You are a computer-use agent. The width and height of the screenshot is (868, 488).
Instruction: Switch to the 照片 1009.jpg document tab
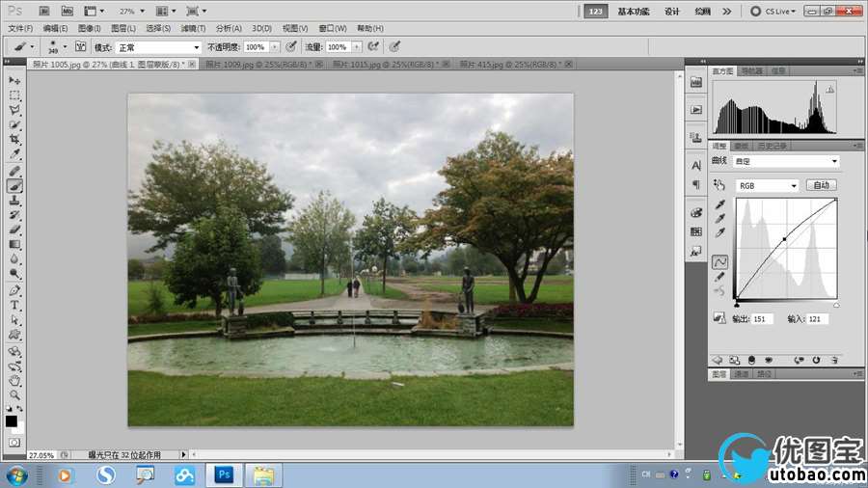coord(258,65)
